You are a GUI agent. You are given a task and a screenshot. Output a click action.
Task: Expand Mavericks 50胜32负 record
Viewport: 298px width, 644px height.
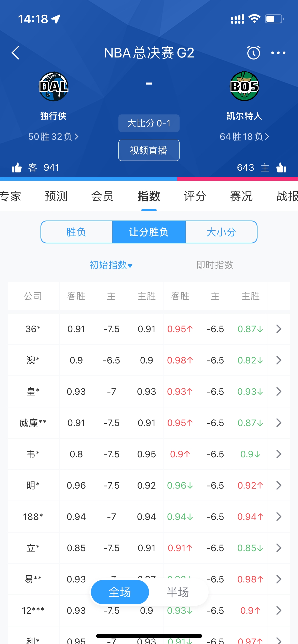[x=53, y=137]
